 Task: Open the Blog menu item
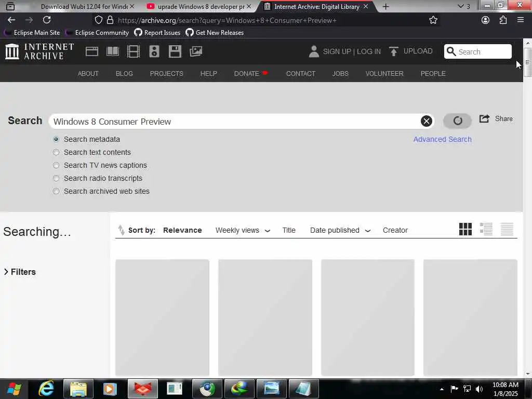124,74
